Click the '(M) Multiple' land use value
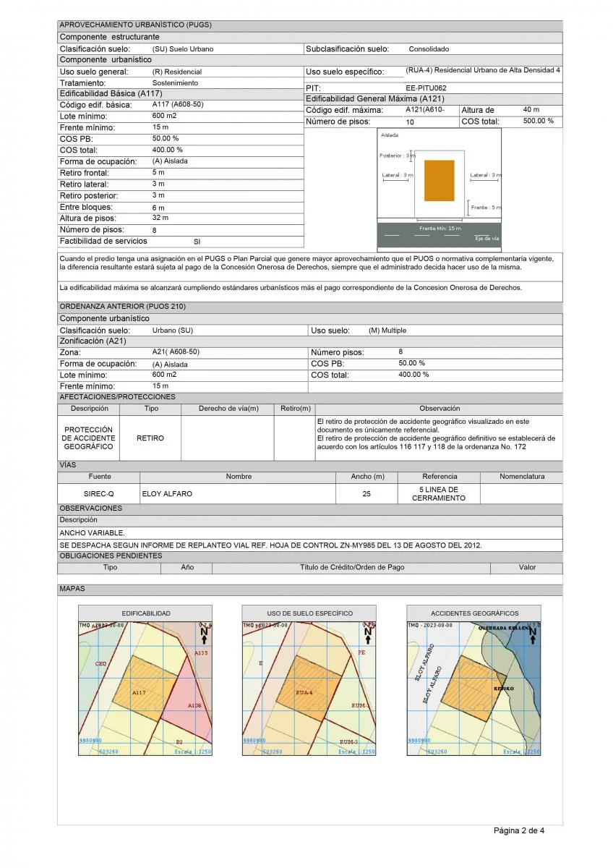This screenshot has width=613, height=868. pos(387,331)
